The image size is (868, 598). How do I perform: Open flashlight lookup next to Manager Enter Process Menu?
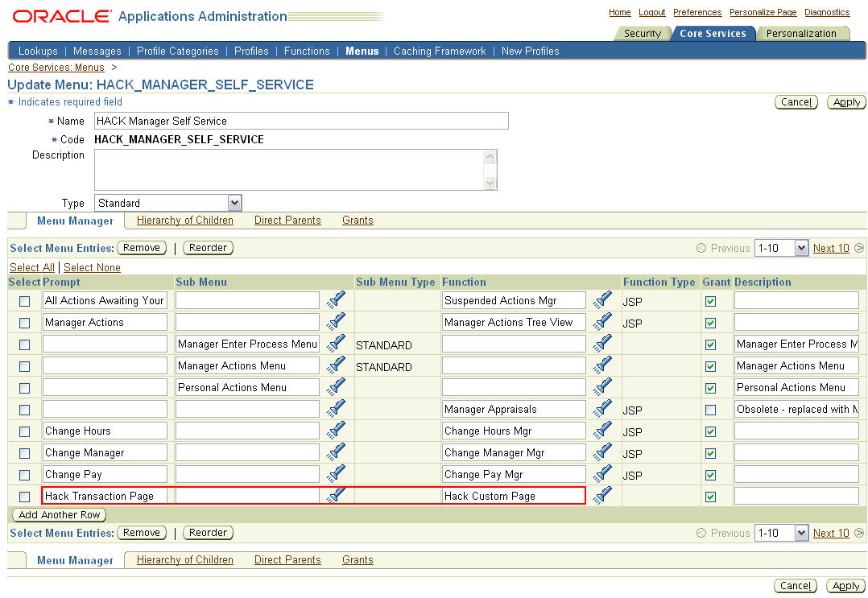337,342
